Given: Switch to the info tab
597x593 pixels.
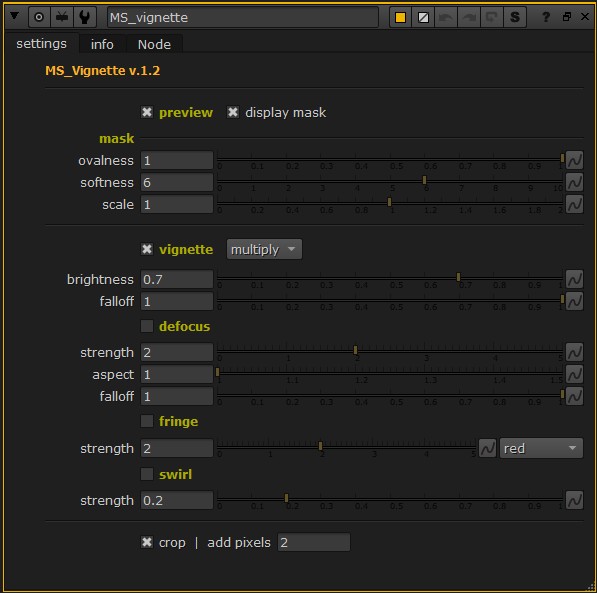Looking at the screenshot, I should (102, 44).
